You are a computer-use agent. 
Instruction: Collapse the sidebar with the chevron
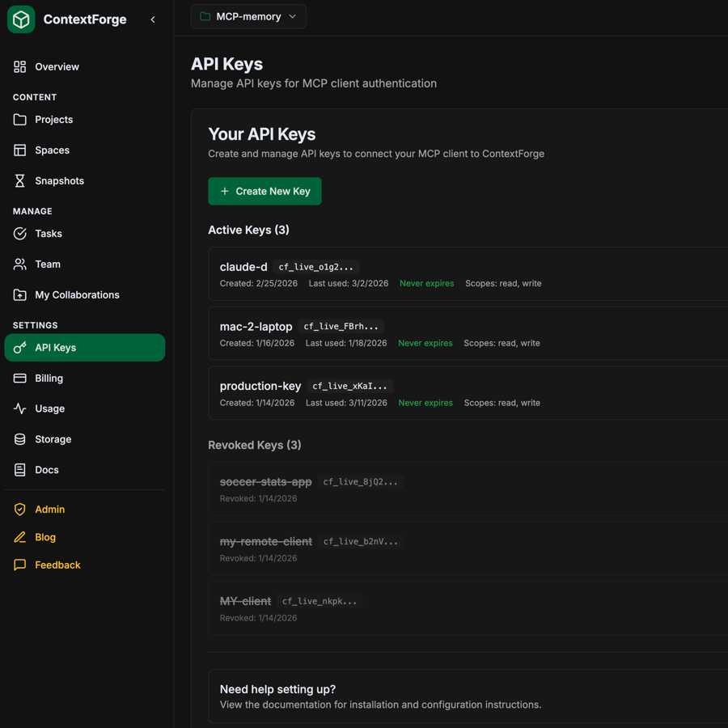pyautogui.click(x=153, y=19)
